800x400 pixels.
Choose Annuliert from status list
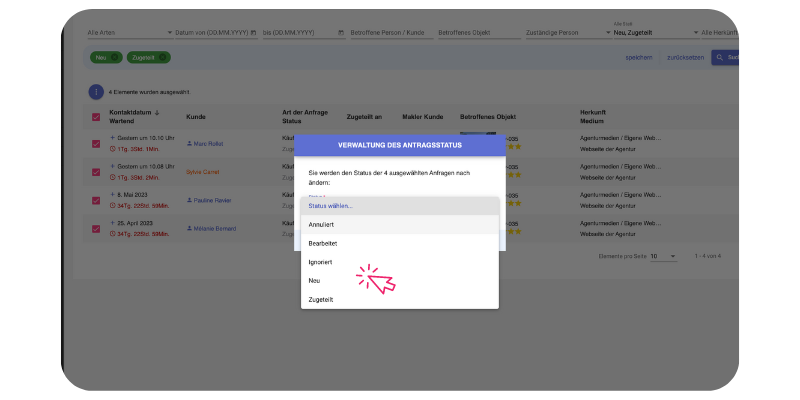tap(399, 224)
